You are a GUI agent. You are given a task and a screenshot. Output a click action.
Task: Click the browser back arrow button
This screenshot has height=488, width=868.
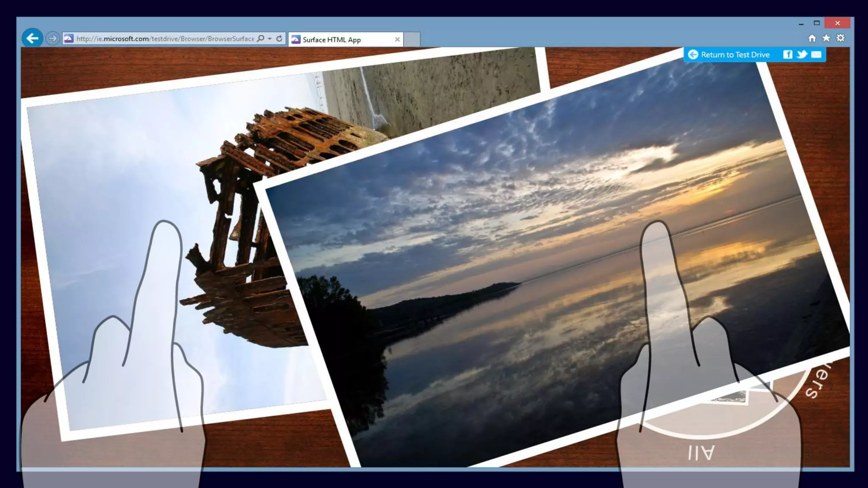(32, 39)
